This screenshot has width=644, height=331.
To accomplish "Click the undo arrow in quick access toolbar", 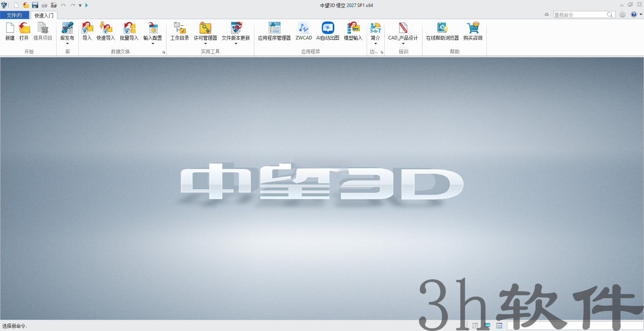I will (63, 5).
